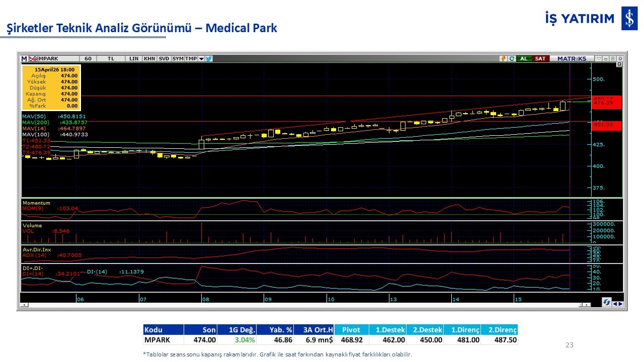Click the M logo icon at toolbar start
The height and width of the screenshot is (362, 644).
[x=24, y=59]
